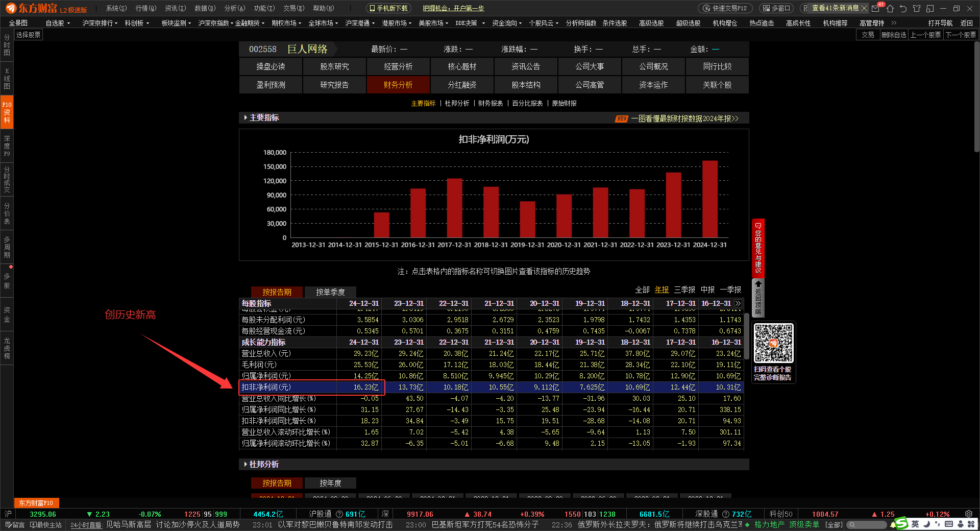Select the 三季报 report period filter

pos(684,289)
